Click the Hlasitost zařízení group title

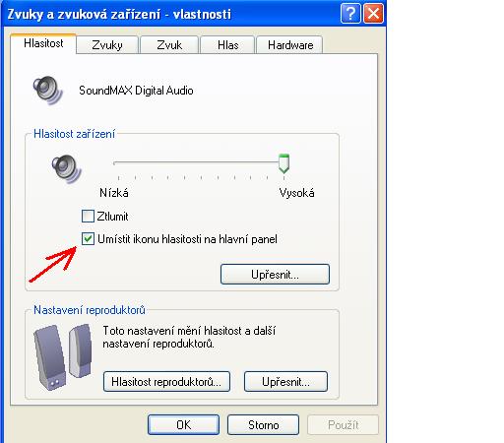click(x=74, y=134)
